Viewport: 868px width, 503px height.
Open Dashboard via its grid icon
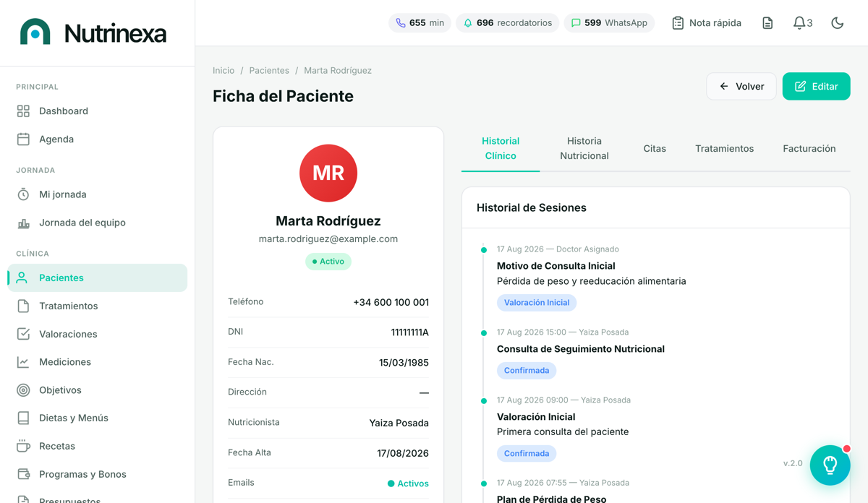(23, 111)
